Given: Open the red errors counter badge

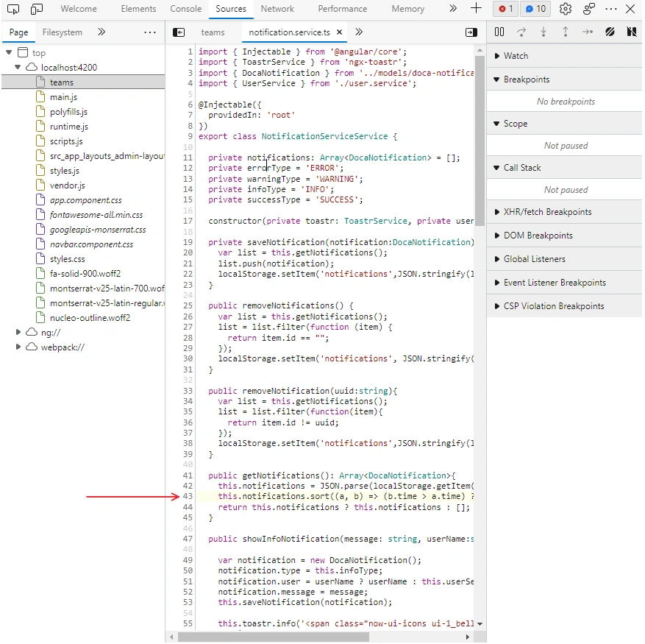Looking at the screenshot, I should [505, 9].
